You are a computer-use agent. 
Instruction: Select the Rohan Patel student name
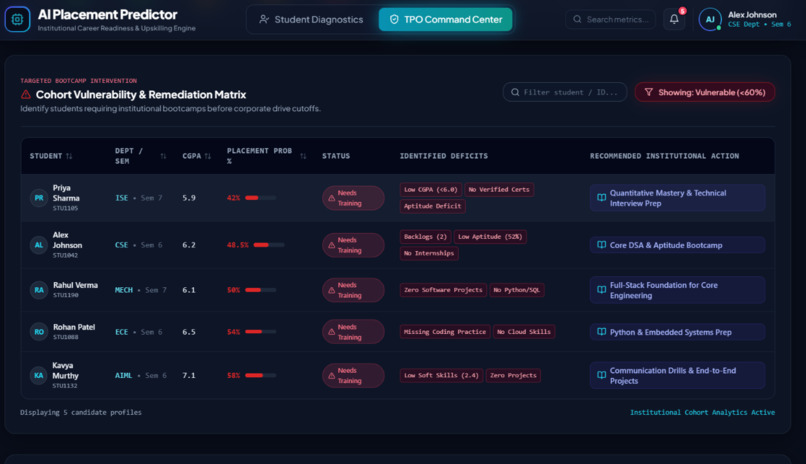pyautogui.click(x=74, y=327)
